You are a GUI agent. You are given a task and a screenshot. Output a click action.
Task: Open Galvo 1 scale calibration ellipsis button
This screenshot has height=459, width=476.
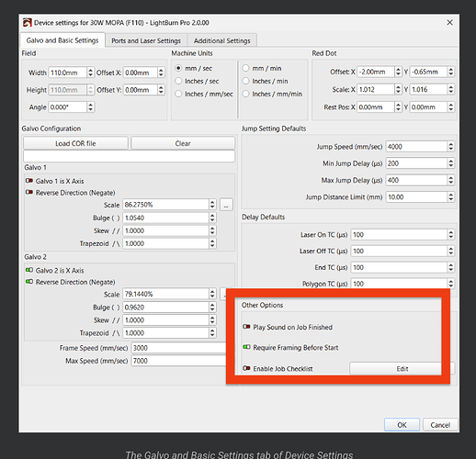click(226, 205)
